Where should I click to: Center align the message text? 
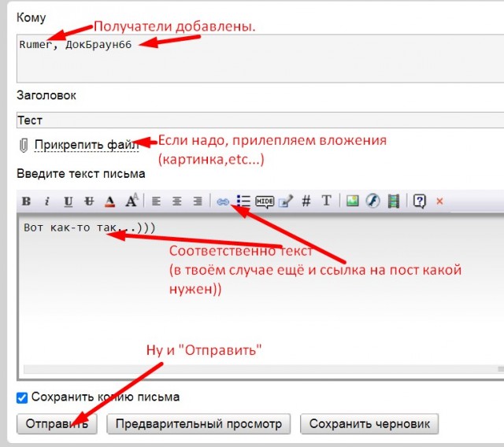point(177,201)
